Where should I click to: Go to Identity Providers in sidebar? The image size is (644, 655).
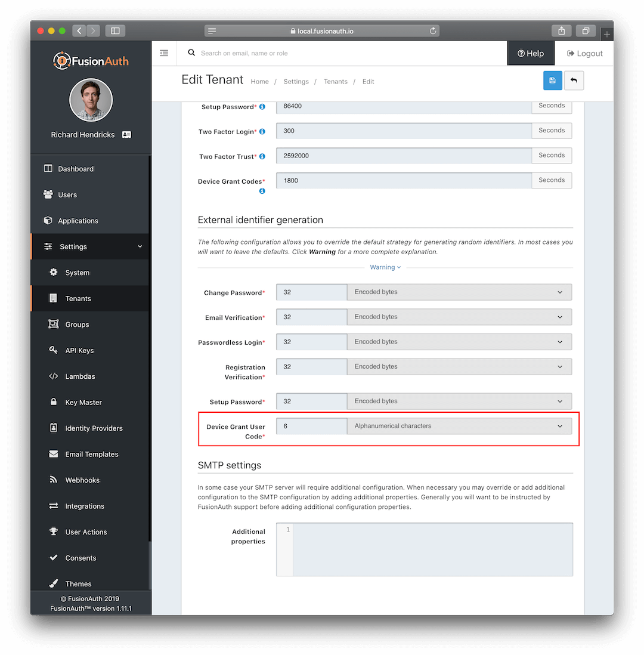94,428
